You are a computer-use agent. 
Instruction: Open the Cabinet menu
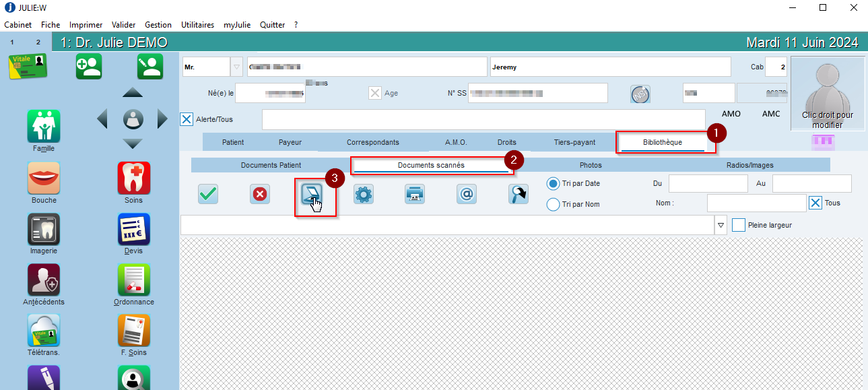coord(18,24)
